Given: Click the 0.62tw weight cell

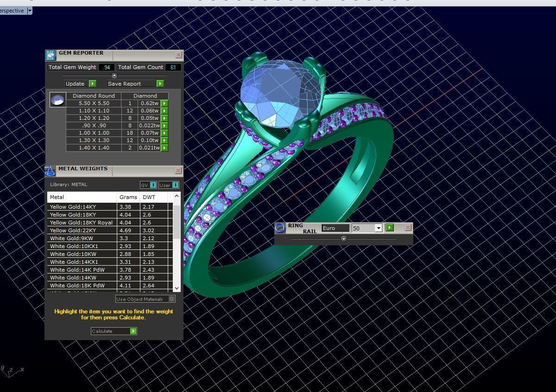Looking at the screenshot, I should (x=149, y=104).
